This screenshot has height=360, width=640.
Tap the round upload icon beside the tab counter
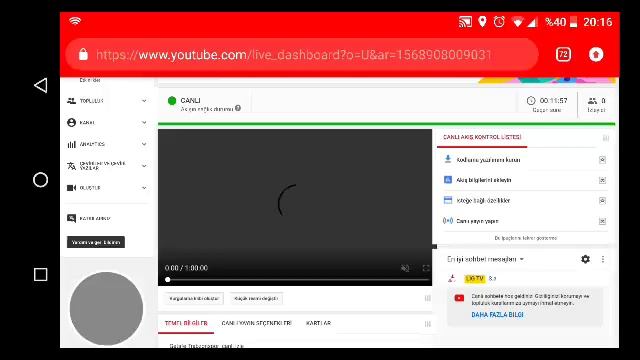(596, 54)
